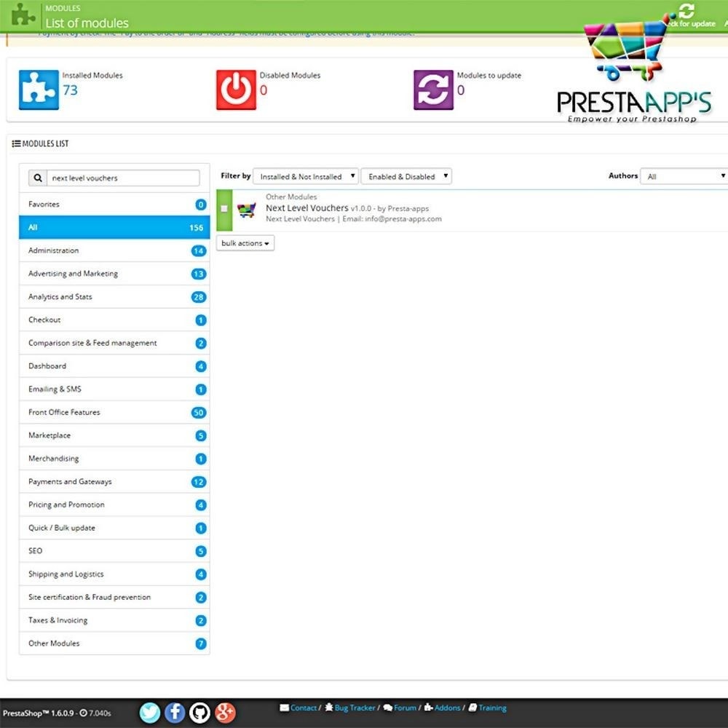728x728 pixels.
Task: Select the Administration category
Action: pos(114,250)
